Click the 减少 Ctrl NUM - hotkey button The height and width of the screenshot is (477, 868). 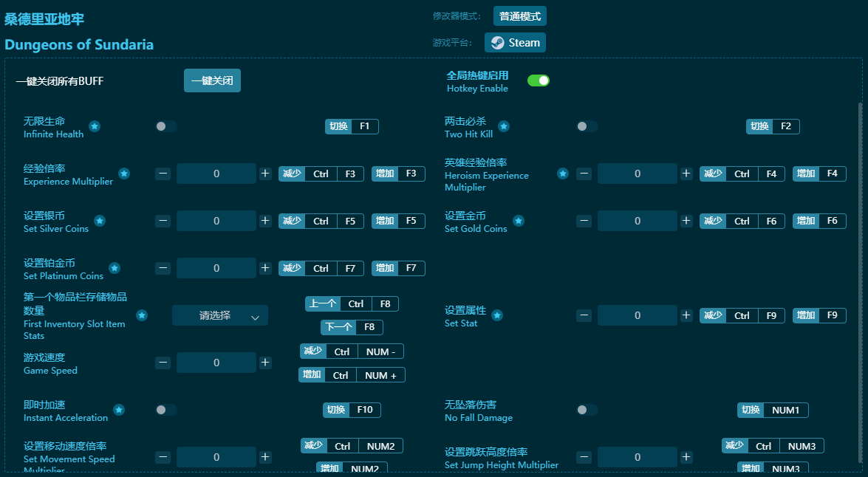coord(352,351)
